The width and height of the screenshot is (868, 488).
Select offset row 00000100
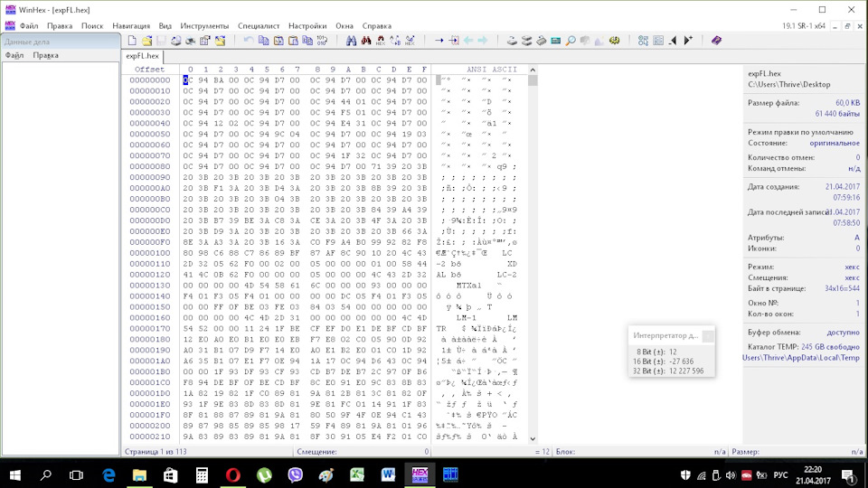tap(150, 253)
